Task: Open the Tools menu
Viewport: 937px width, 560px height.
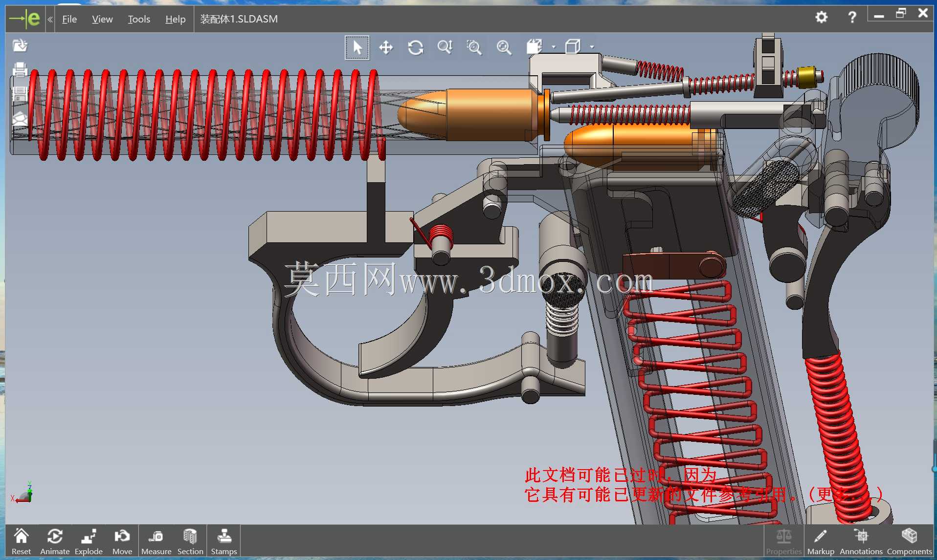Action: [139, 19]
